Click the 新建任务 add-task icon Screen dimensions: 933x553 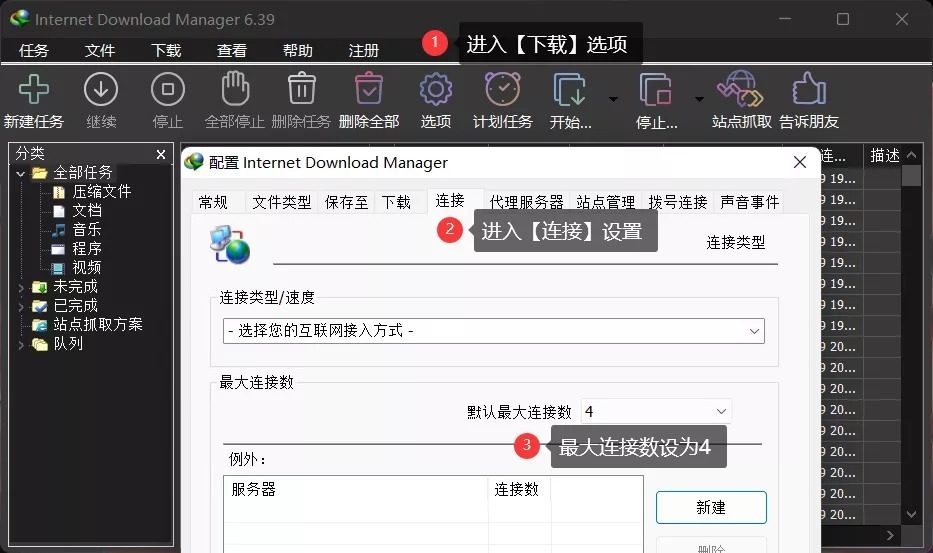point(34,89)
